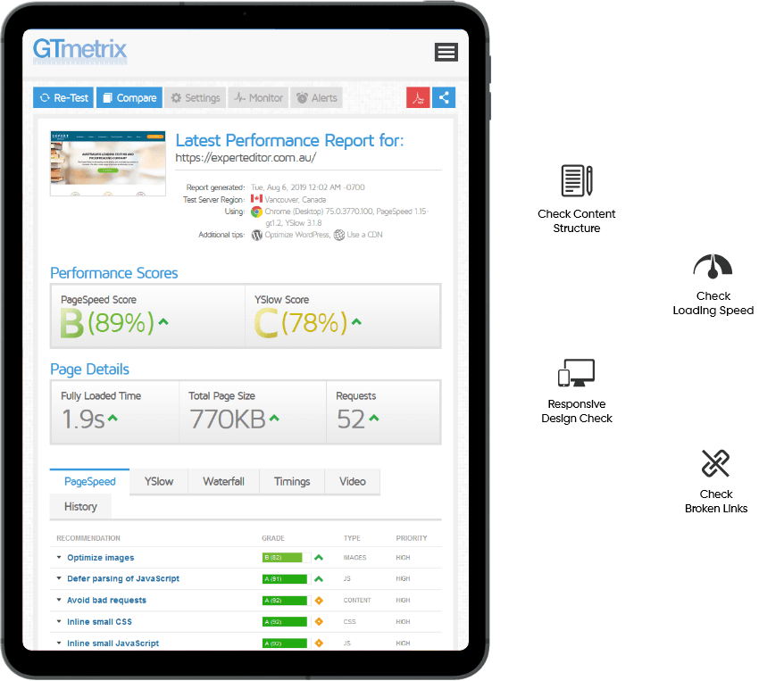Click the Compare button

pos(129,98)
